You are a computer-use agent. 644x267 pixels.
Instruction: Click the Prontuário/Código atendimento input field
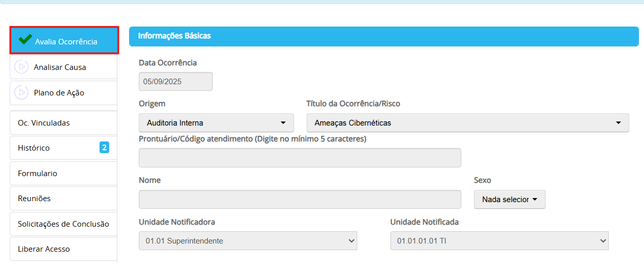300,158
